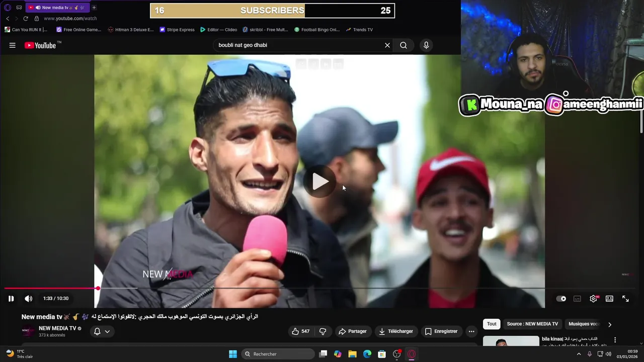
Task: Download video with Télécharger button
Action: pyautogui.click(x=396, y=331)
